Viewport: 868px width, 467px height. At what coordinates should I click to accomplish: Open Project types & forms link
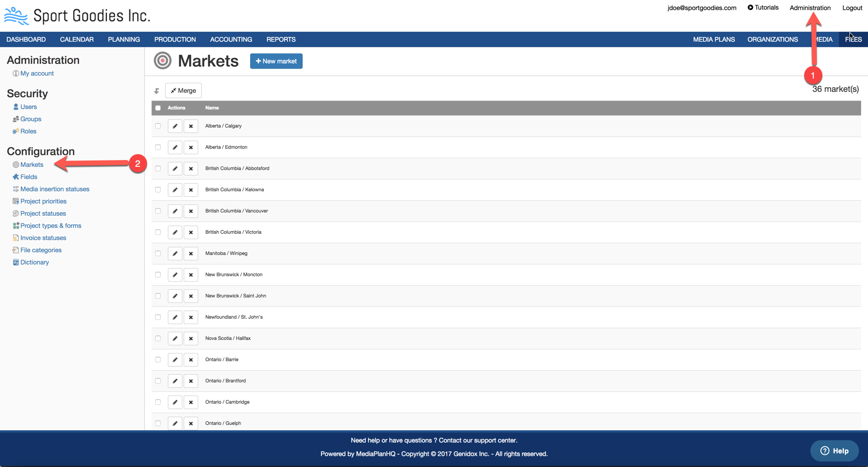point(51,226)
